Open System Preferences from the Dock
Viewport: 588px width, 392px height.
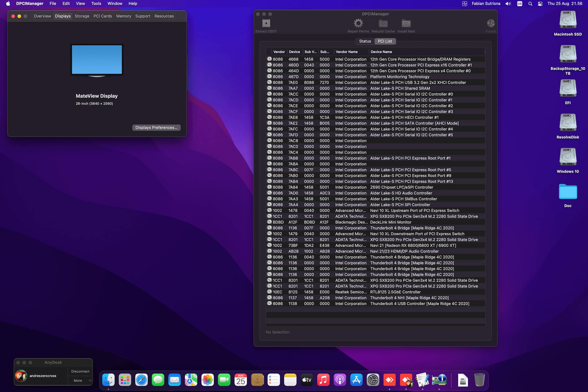[x=373, y=380]
